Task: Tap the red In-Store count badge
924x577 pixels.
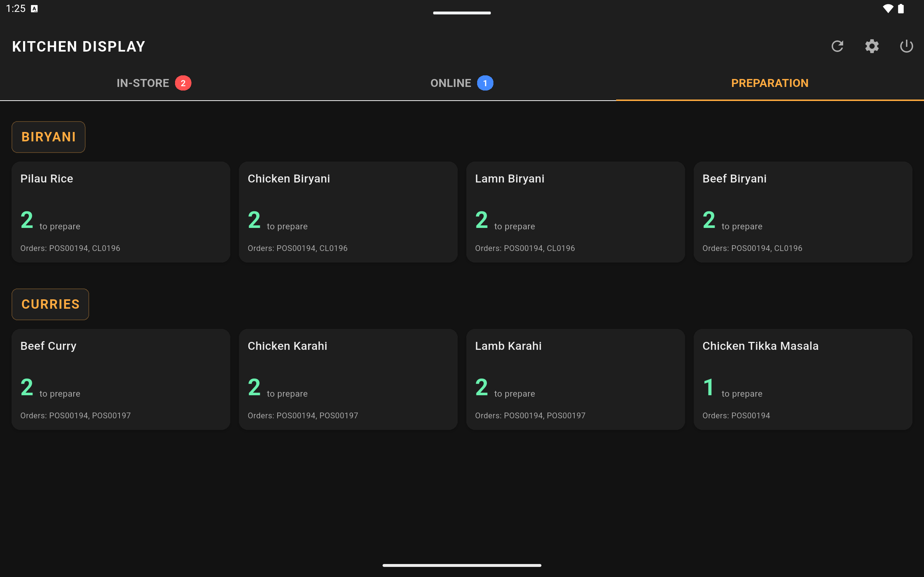Action: (183, 83)
